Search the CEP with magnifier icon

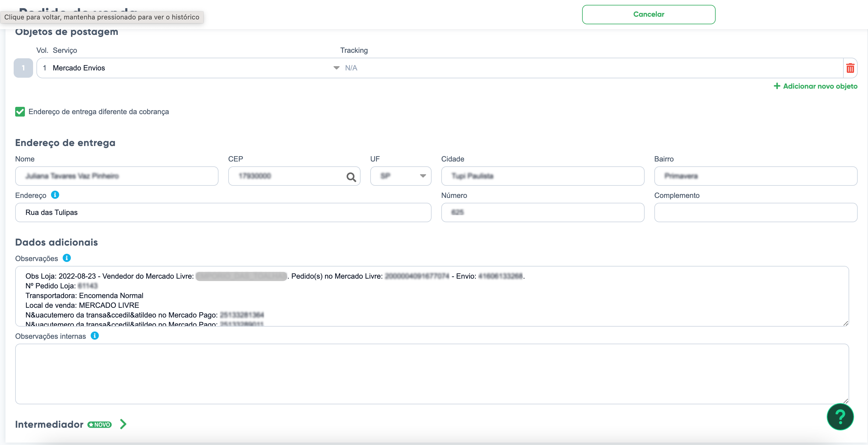[351, 177]
